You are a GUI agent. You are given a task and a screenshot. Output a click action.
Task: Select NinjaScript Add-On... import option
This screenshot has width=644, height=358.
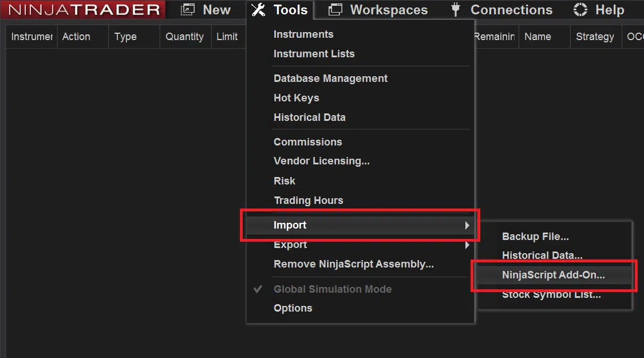(553, 275)
